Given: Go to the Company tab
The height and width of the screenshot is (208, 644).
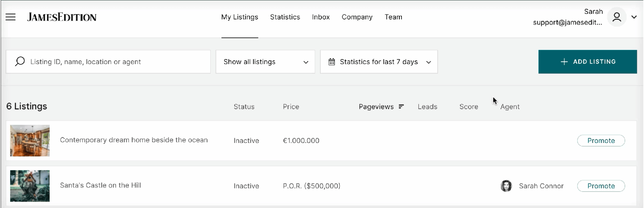Looking at the screenshot, I should coord(357,17).
